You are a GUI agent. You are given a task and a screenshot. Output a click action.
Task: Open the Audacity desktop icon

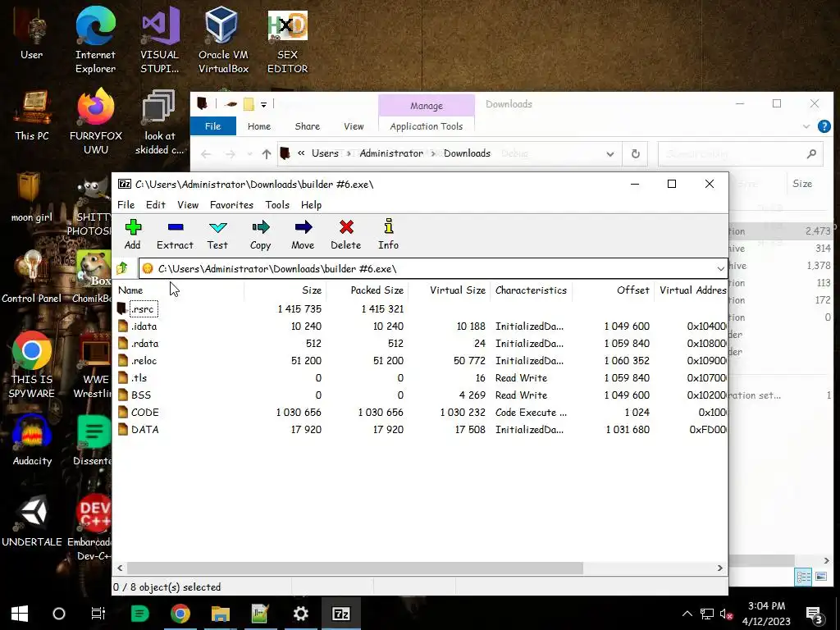(32, 441)
